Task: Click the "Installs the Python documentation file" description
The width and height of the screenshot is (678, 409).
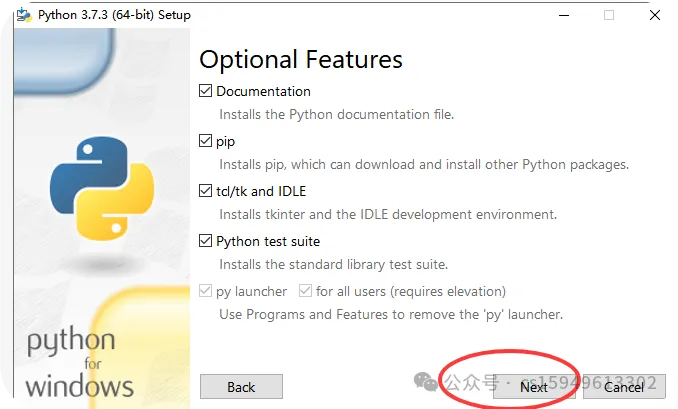Action: click(x=336, y=115)
